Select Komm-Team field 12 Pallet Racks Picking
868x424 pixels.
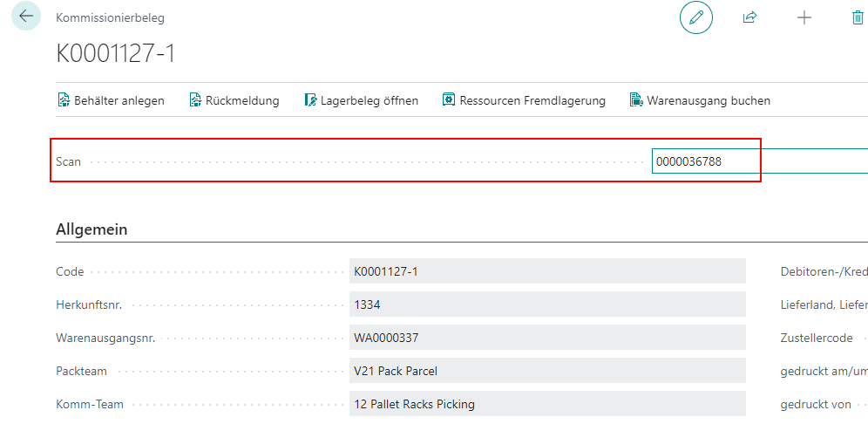pos(546,404)
